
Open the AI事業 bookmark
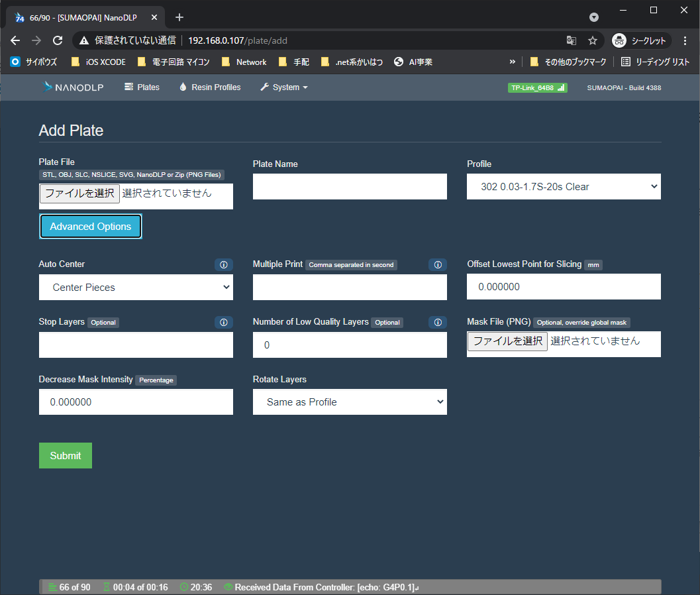point(413,62)
